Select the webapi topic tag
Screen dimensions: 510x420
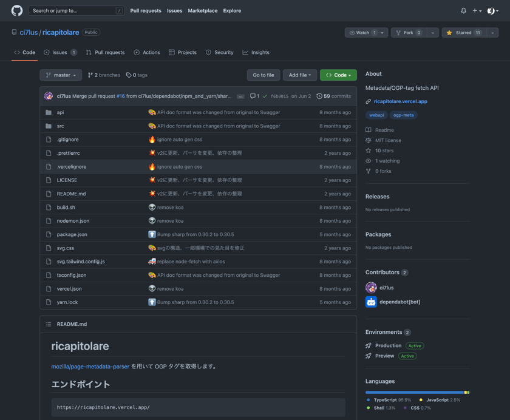pos(376,115)
